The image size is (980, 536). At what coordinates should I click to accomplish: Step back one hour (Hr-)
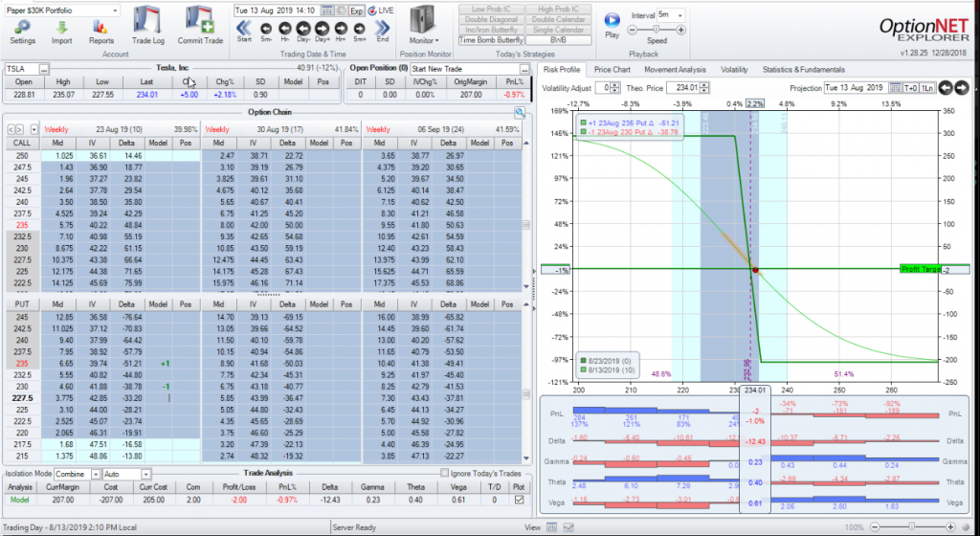pos(284,28)
